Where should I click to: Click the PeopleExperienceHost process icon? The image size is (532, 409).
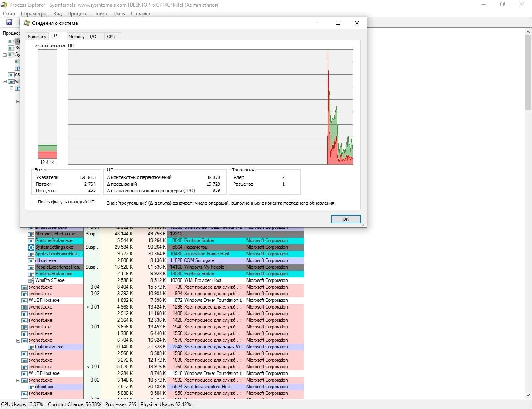(31, 267)
